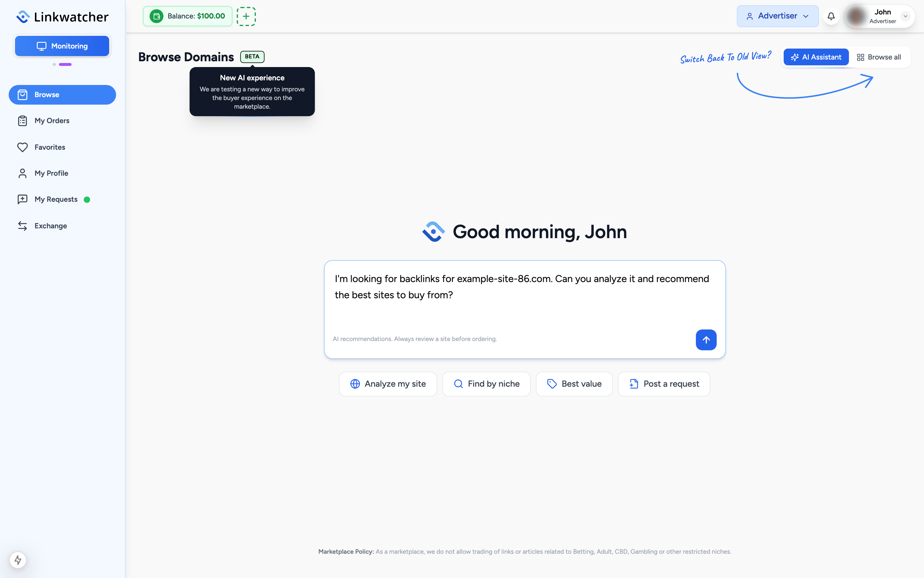Screen dimensions: 924x578
Task: Click the My Orders clipboard icon
Action: click(x=23, y=121)
